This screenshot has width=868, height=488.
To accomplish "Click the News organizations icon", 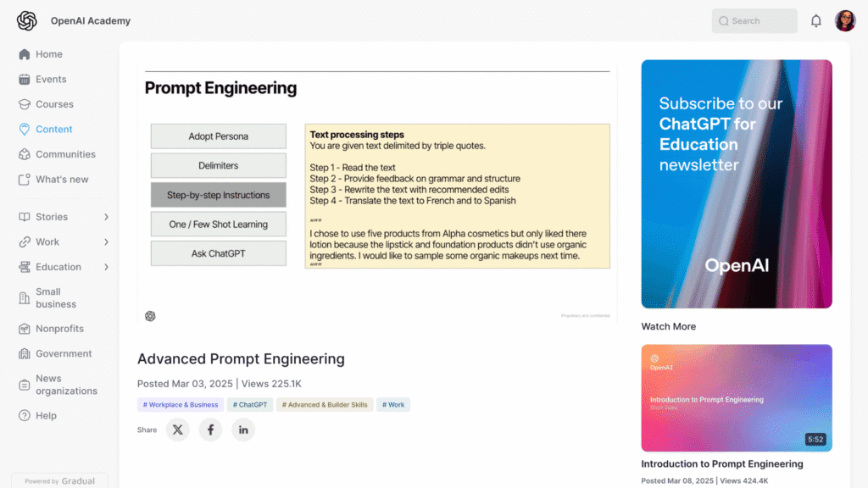I will 25,385.
